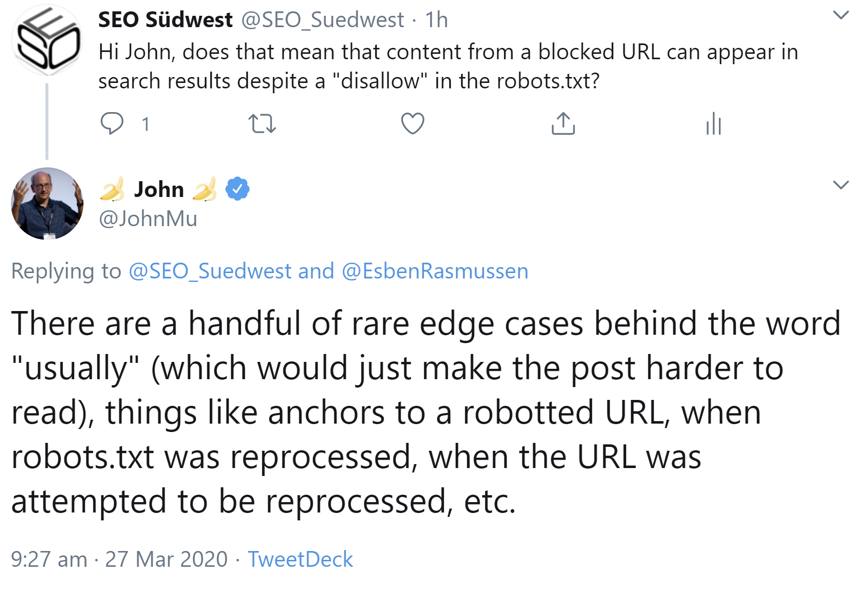Image resolution: width=868 pixels, height=590 pixels.
Task: Click John's blue verified badge
Action: coord(237,189)
